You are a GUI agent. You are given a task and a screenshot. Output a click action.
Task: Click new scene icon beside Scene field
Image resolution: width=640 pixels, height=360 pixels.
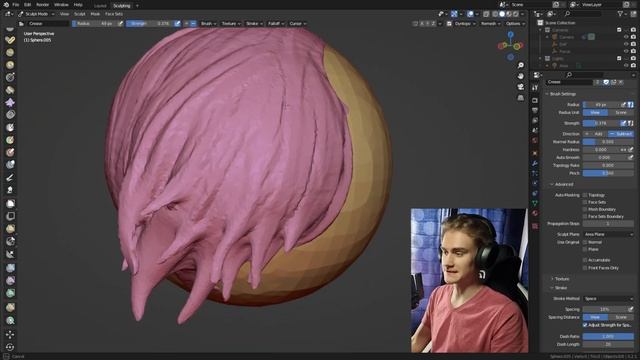coord(556,4)
